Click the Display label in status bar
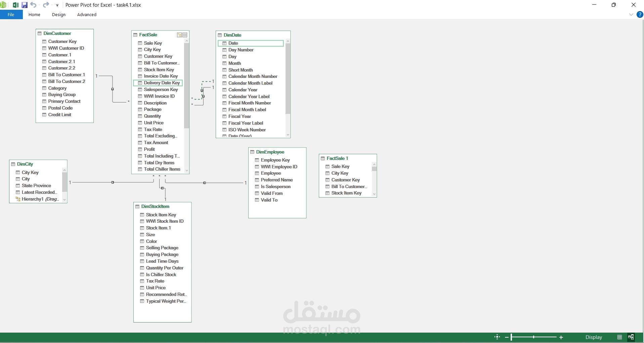This screenshot has width=644, height=343. (594, 337)
